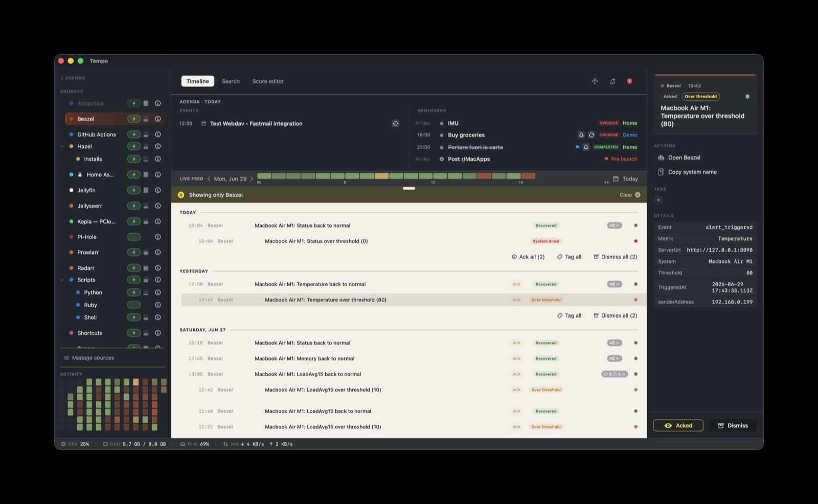Click the last red block in hourly timeline
Screen dimensions: 818x504
tap(528, 176)
